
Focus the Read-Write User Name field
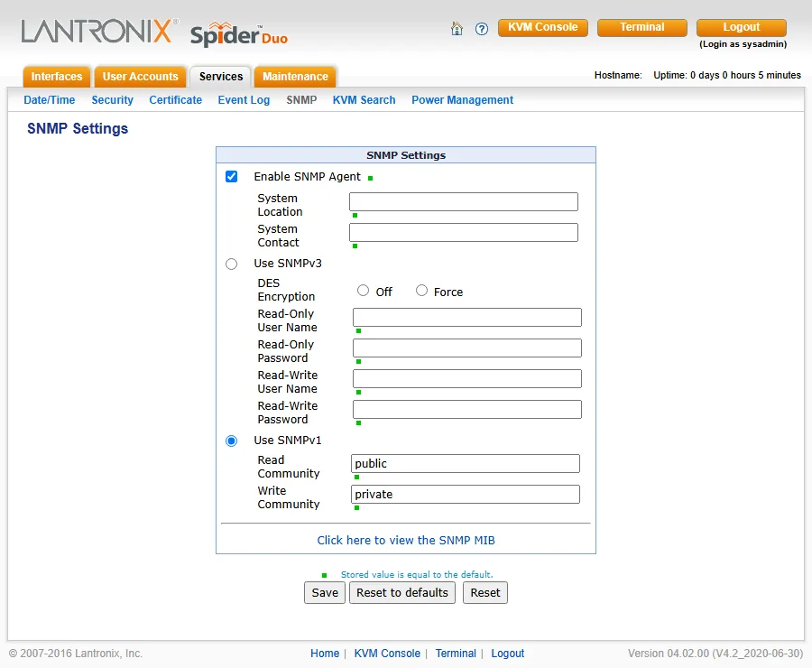tap(467, 378)
